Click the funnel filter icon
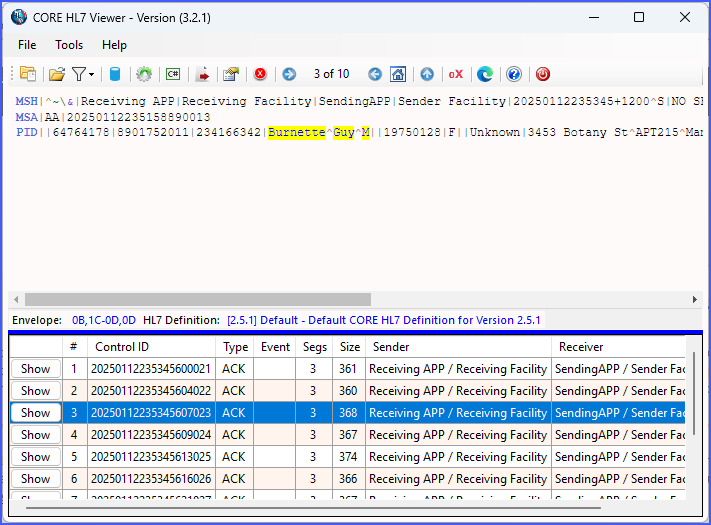 coord(79,74)
